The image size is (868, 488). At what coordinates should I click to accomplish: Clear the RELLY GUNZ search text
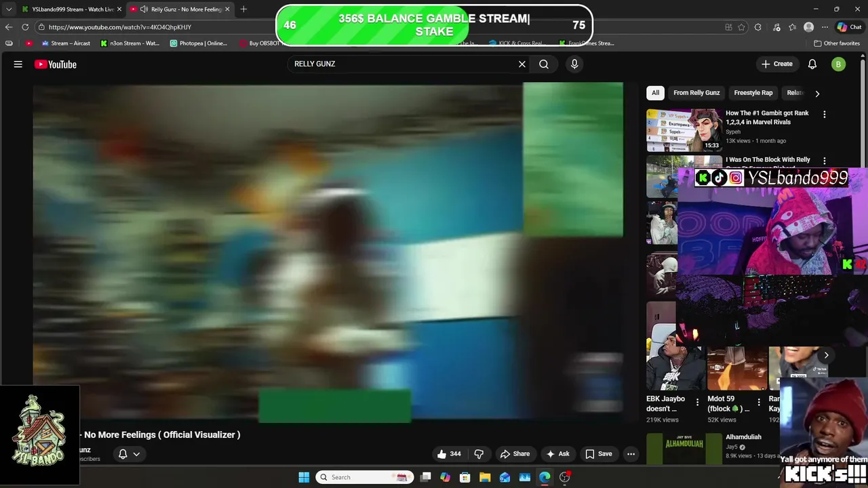[522, 64]
